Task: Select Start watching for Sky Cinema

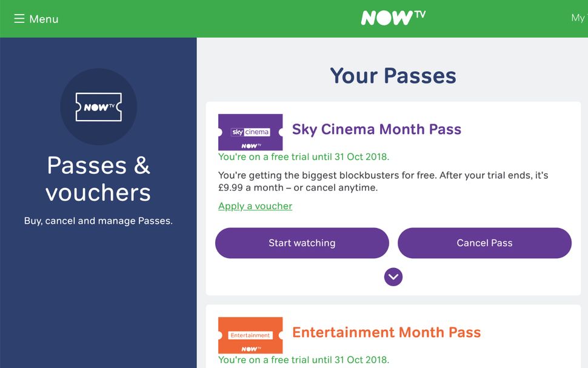Action: point(301,243)
